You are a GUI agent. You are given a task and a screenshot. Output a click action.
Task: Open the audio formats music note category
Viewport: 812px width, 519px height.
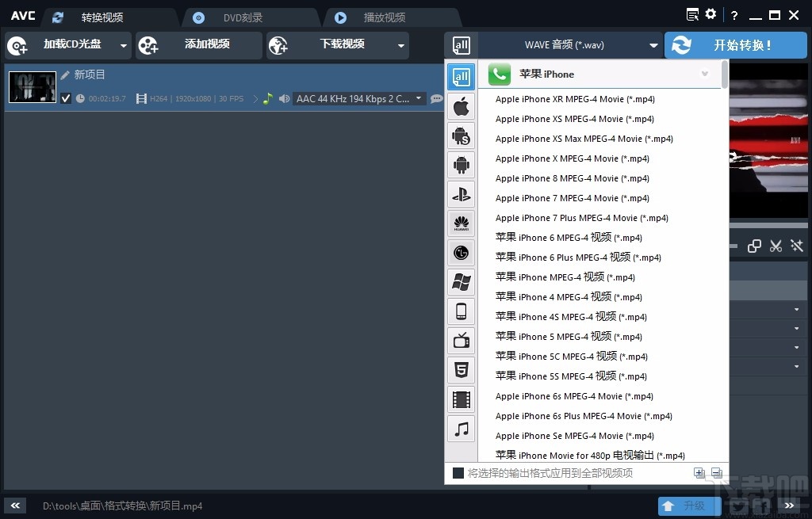point(462,428)
